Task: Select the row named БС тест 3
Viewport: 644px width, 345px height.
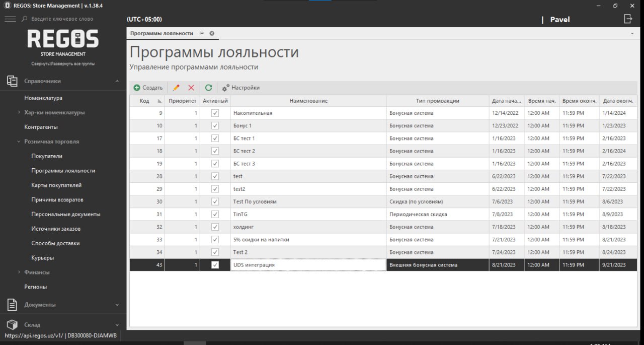Action: point(383,164)
